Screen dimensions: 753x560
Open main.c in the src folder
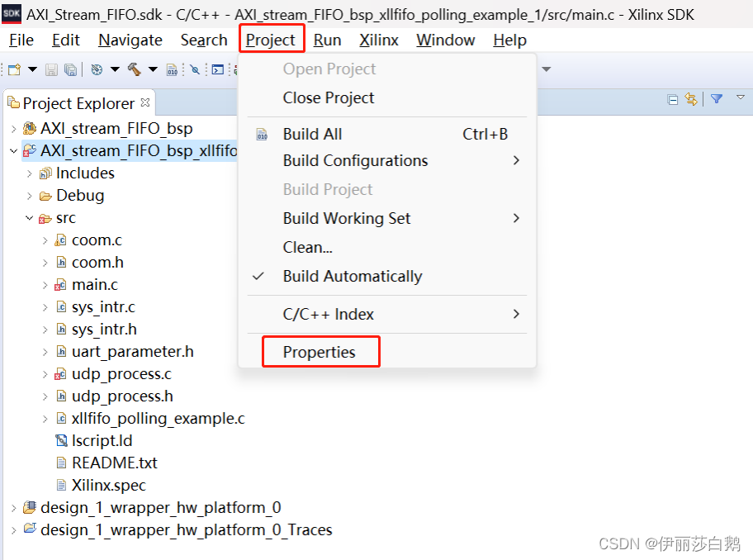click(96, 284)
